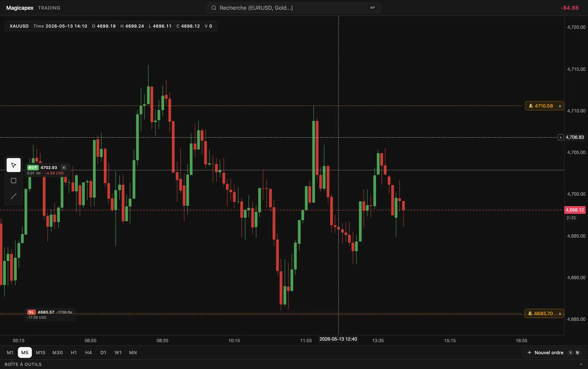Click the TRADING header label
This screenshot has width=588, height=369.
click(49, 8)
